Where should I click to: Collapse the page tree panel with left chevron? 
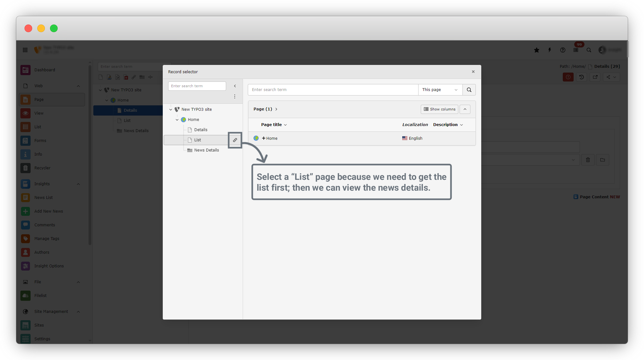point(235,86)
